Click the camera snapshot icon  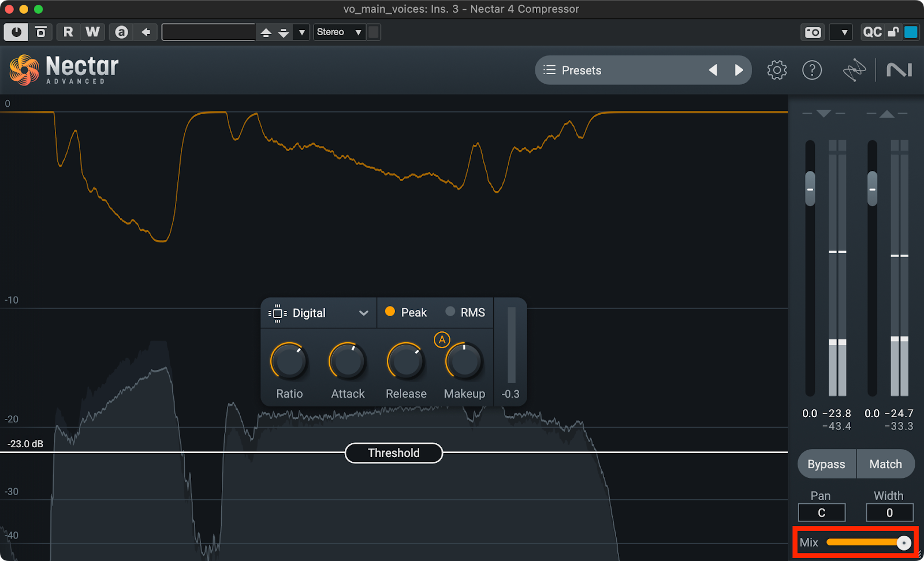click(x=813, y=32)
